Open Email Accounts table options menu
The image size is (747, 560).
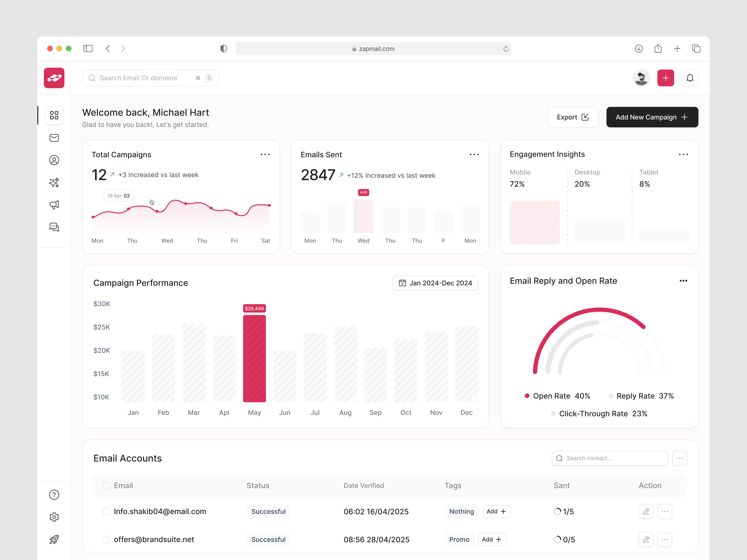pos(679,458)
